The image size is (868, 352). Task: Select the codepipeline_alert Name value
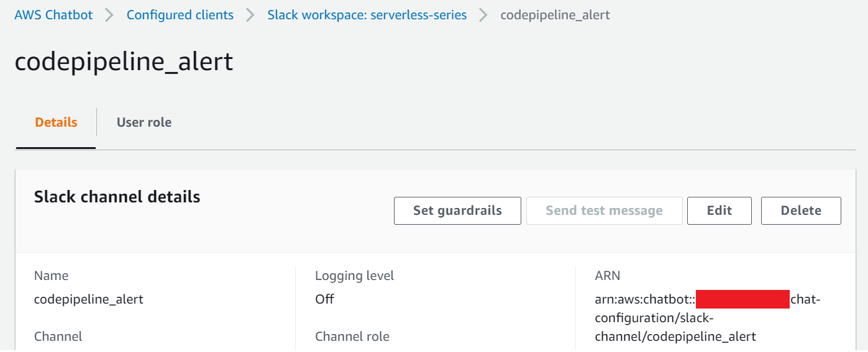pos(88,299)
